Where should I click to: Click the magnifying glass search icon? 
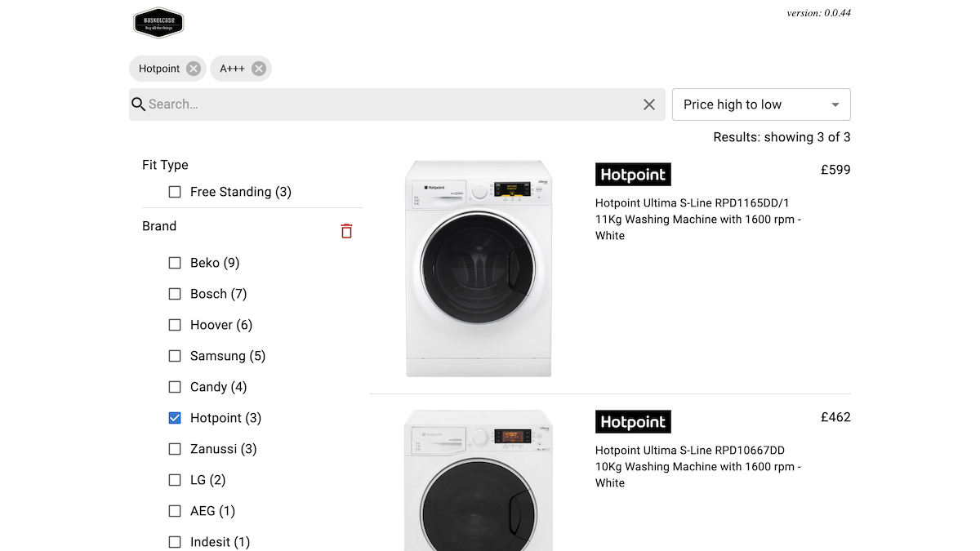[139, 104]
